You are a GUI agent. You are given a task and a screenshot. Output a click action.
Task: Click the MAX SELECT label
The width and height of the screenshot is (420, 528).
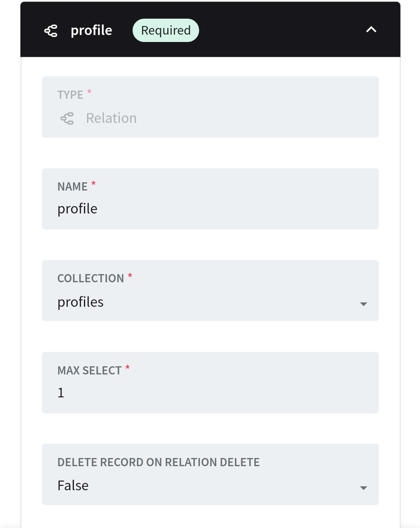click(89, 371)
